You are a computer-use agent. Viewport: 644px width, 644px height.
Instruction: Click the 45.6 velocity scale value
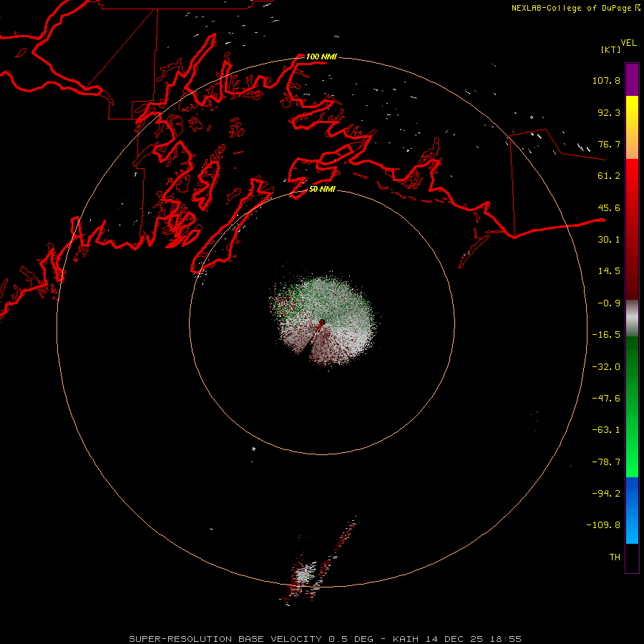[x=609, y=208]
